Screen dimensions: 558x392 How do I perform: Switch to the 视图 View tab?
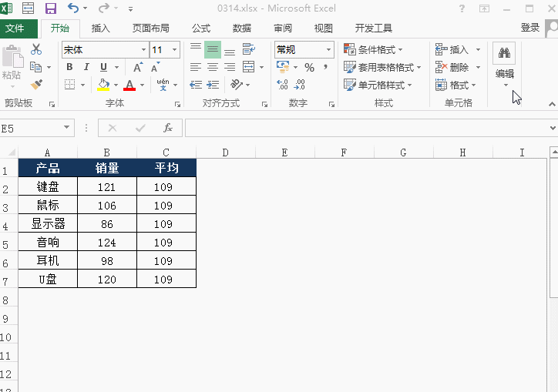tap(323, 28)
